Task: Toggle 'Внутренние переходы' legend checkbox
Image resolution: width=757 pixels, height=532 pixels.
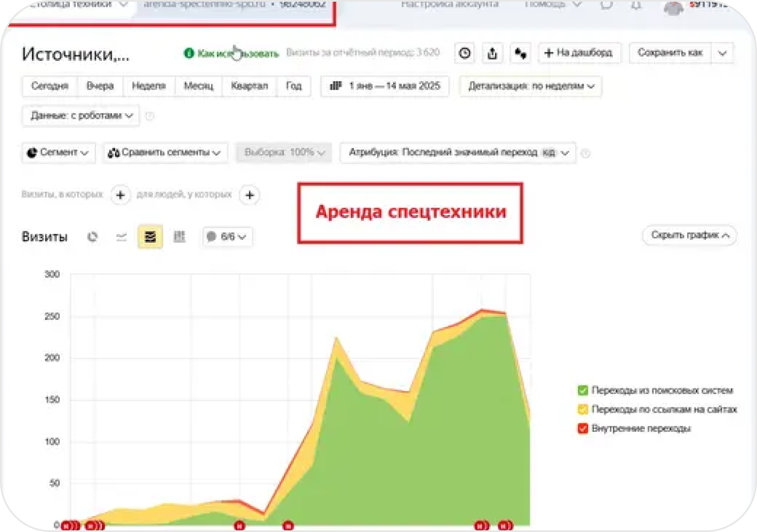Action: pyautogui.click(x=583, y=429)
